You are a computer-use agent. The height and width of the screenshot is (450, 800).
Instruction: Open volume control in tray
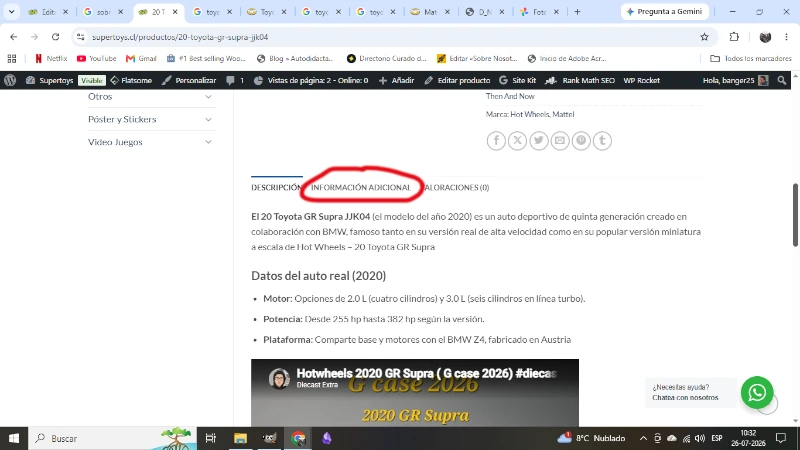(700, 438)
